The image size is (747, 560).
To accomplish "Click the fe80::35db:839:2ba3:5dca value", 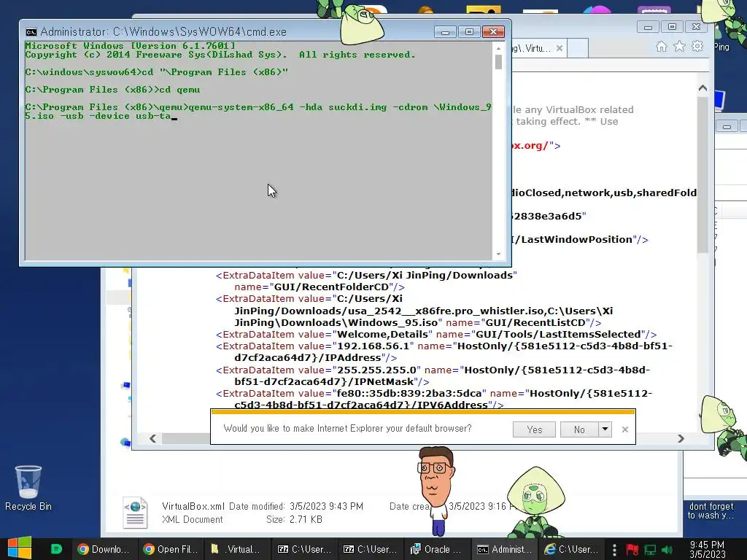I will click(409, 393).
